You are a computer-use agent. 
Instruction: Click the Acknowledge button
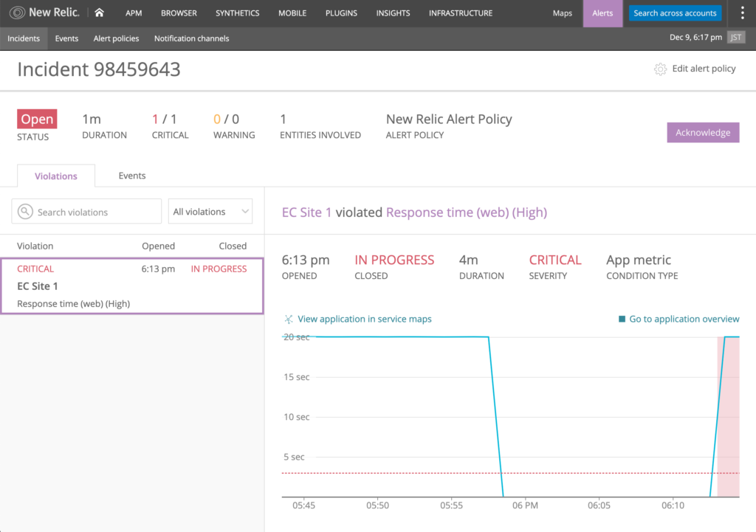coord(703,133)
